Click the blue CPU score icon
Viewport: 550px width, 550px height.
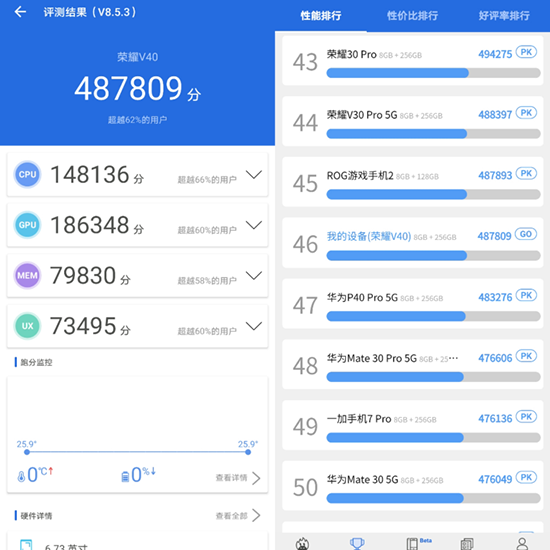[x=27, y=174]
